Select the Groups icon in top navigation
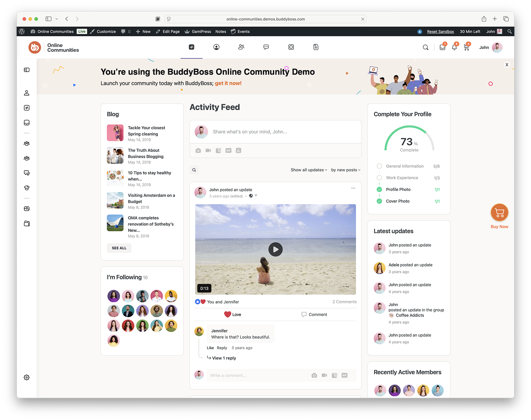This screenshot has width=531, height=420. [x=241, y=47]
